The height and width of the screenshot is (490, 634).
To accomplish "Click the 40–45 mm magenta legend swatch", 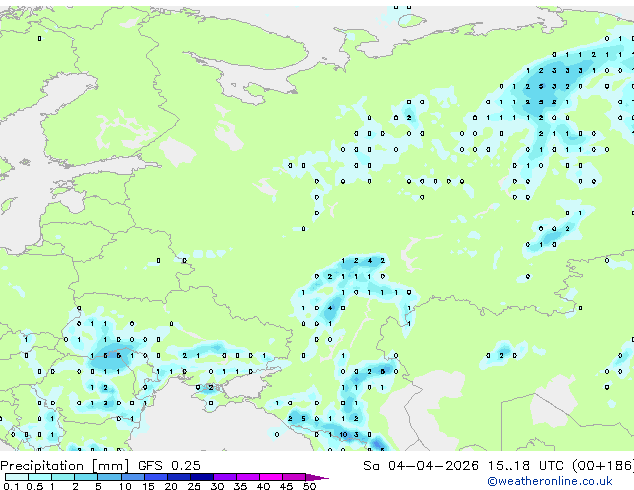I will pyautogui.click(x=271, y=477).
